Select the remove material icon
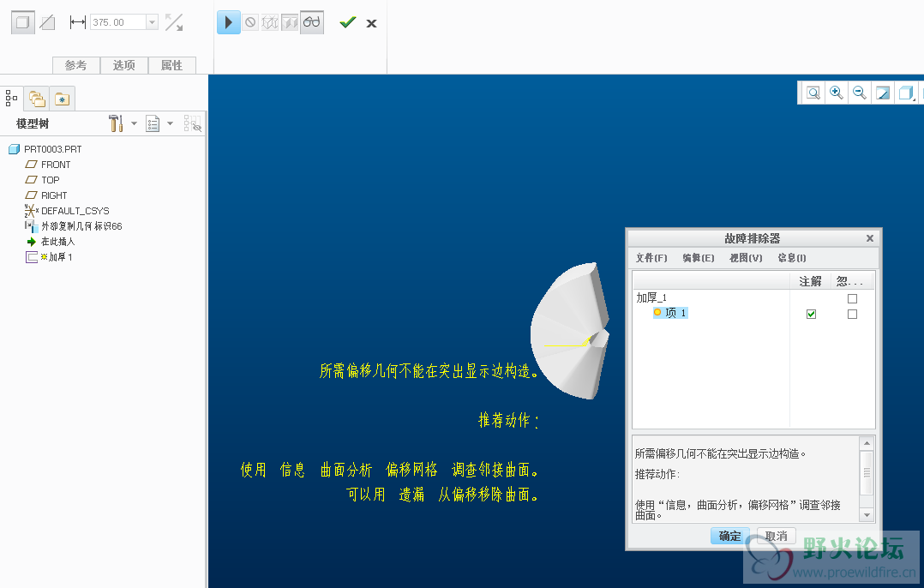Viewport: 924px width, 588px height. point(47,22)
